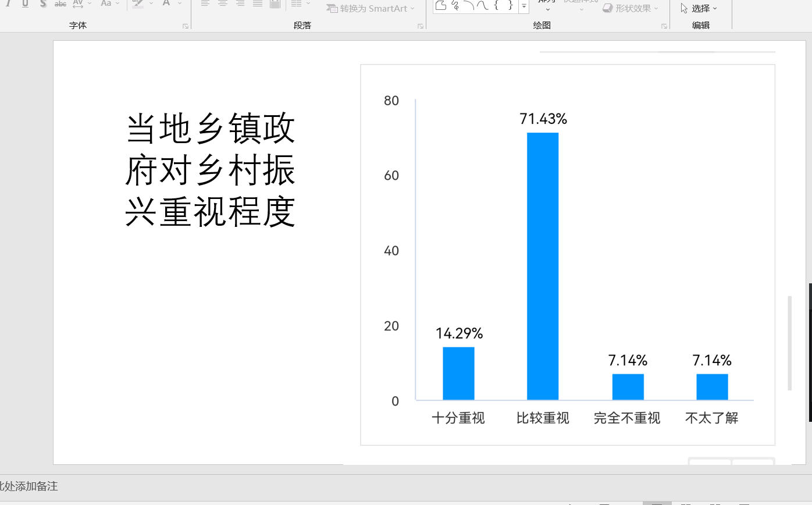Click Convert to SmartArt button
812x505 pixels.
click(371, 9)
